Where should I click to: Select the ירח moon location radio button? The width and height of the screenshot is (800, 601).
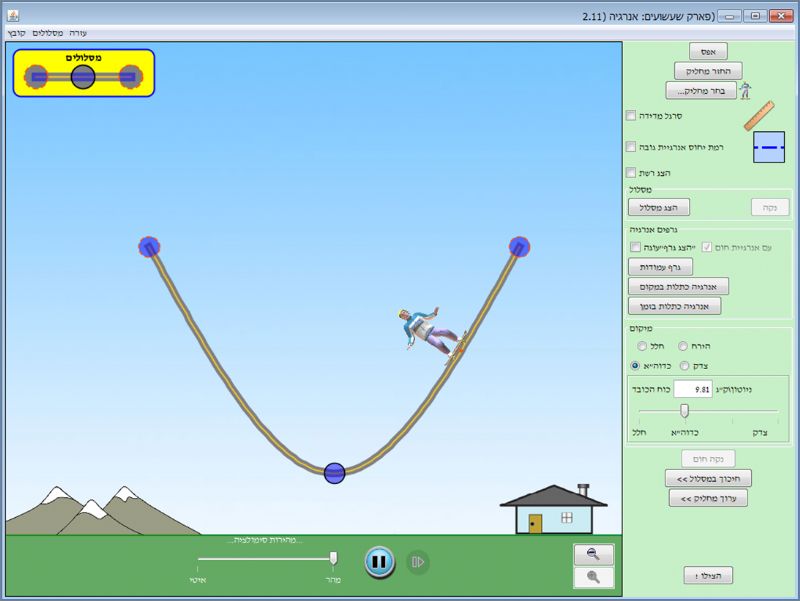pyautogui.click(x=683, y=346)
